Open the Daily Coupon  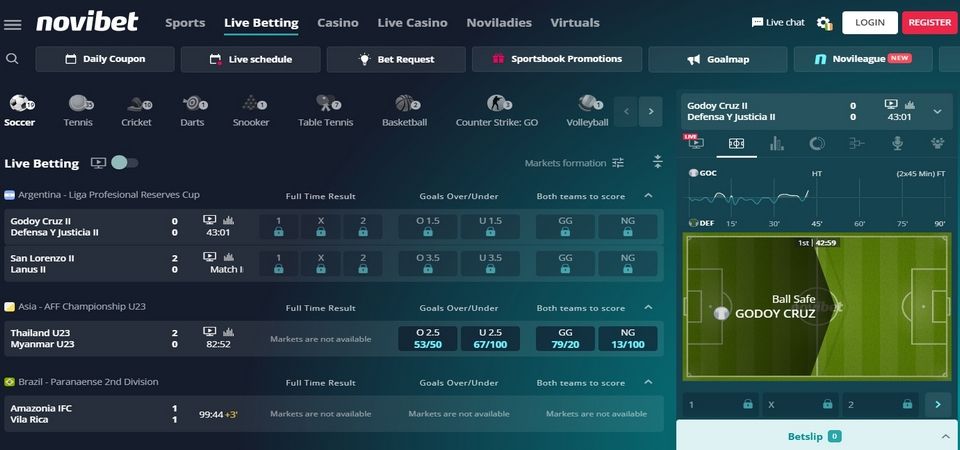(x=105, y=59)
